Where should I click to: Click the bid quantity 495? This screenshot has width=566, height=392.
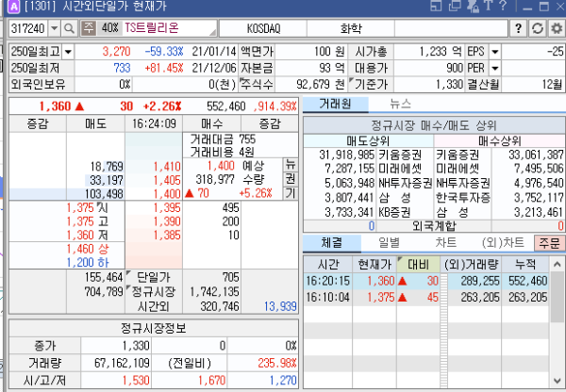[230, 207]
